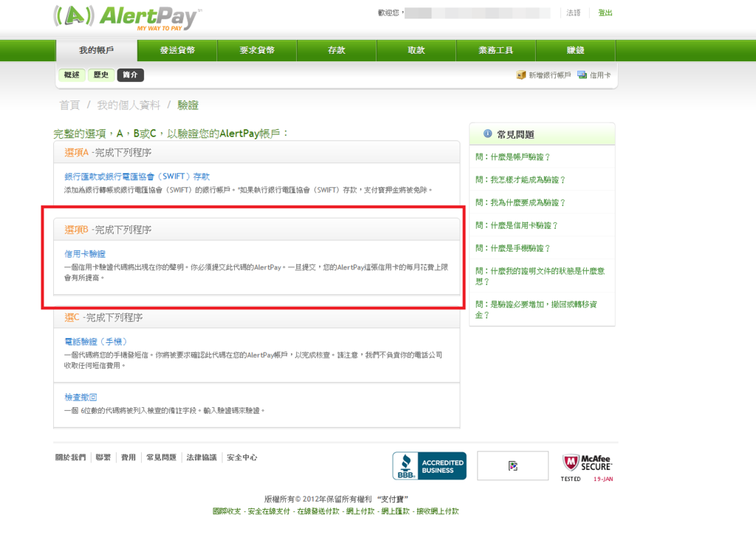Click the add bank account box icon

(520, 75)
